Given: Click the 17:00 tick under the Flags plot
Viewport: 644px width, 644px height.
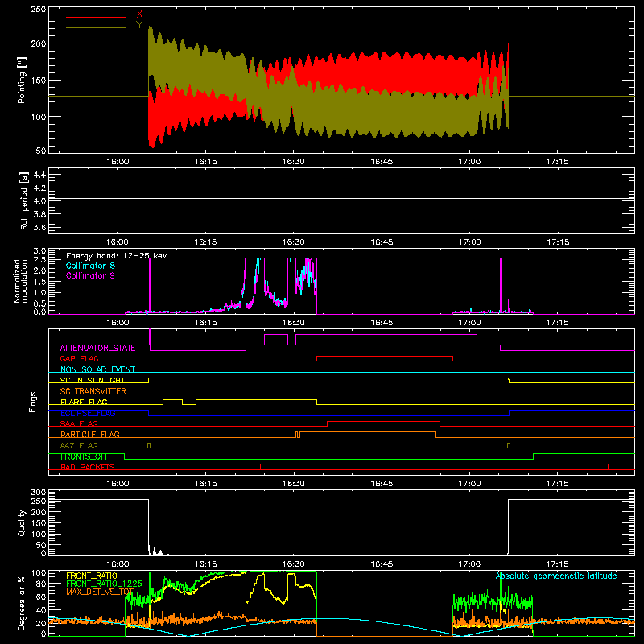Looking at the screenshot, I should pyautogui.click(x=469, y=484).
